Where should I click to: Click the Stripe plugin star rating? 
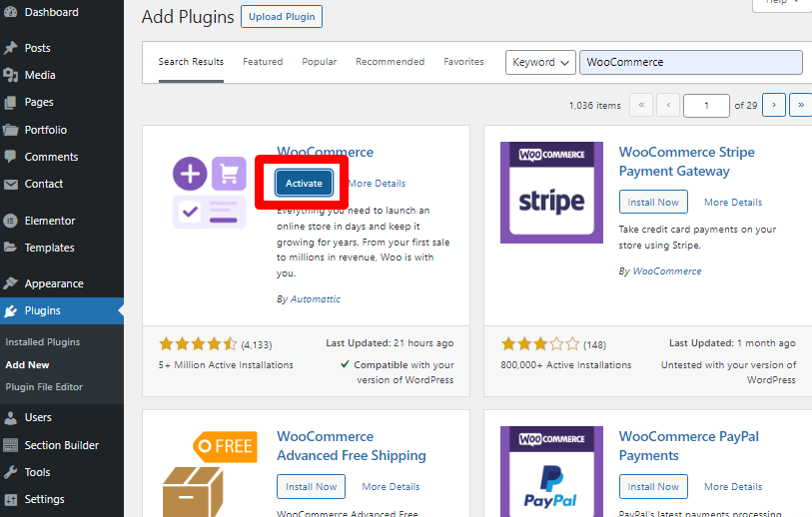coord(540,343)
